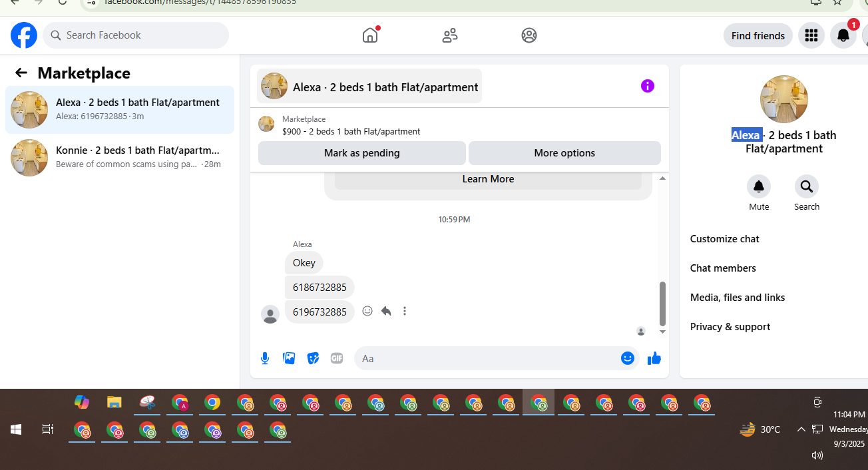Send a voice clip with microphone icon
Viewport: 868px width, 470px height.
[265, 358]
